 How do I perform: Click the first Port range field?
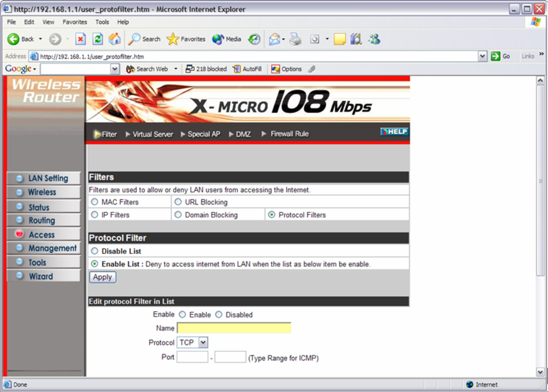pos(192,357)
